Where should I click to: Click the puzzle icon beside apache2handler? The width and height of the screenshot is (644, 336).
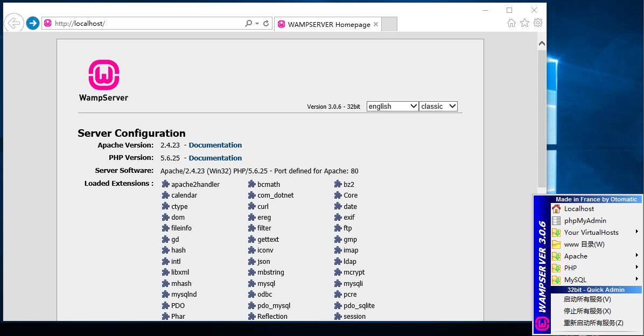click(x=165, y=184)
